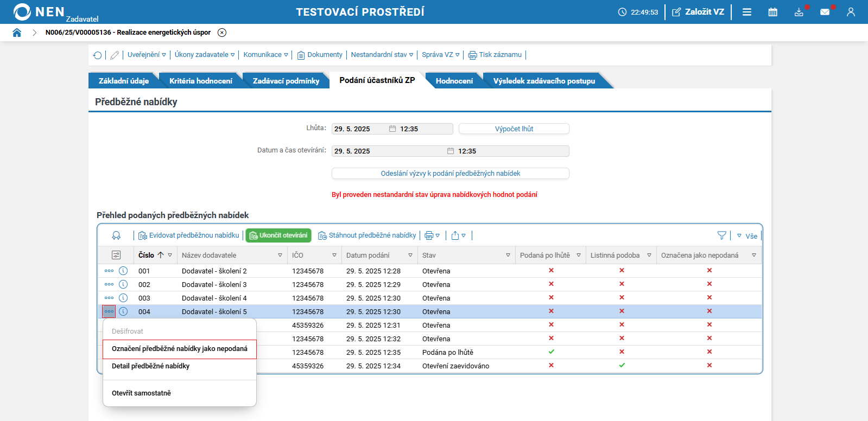Show info for offer 004
This screenshot has width=868, height=421.
tap(123, 311)
